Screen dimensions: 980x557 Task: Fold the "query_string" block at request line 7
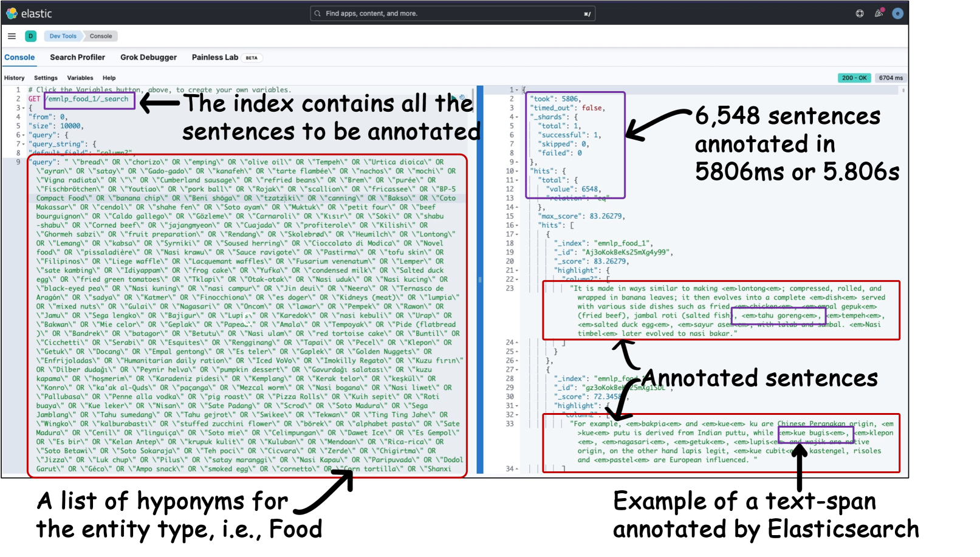click(x=22, y=144)
